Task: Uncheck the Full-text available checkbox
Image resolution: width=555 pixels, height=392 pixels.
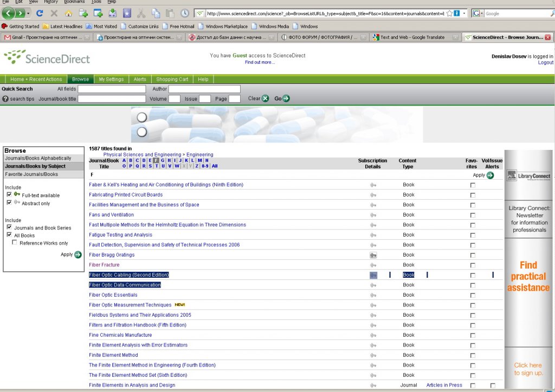Action: tap(9, 194)
